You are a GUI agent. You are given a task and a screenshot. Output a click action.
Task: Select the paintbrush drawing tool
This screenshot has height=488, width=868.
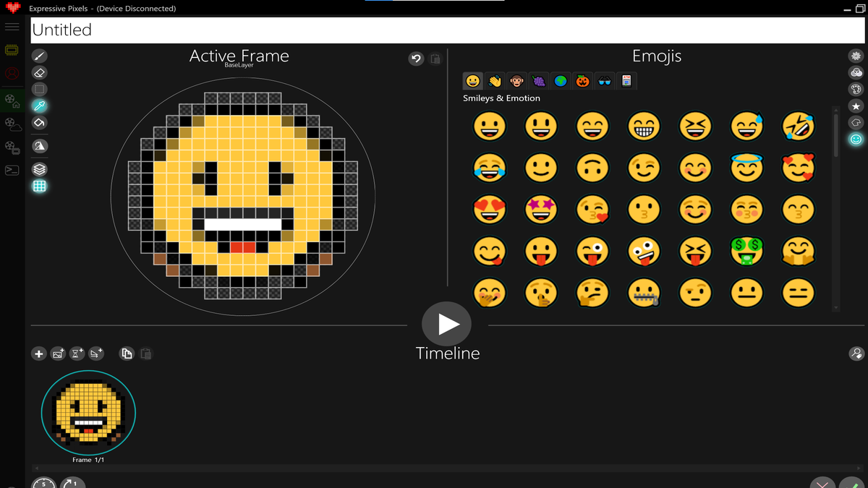click(x=40, y=56)
